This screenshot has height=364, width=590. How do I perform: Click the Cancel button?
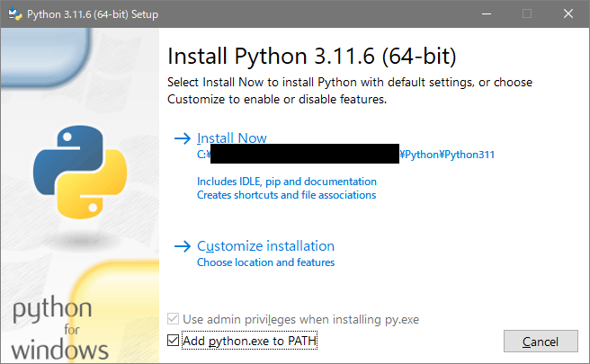coord(541,341)
